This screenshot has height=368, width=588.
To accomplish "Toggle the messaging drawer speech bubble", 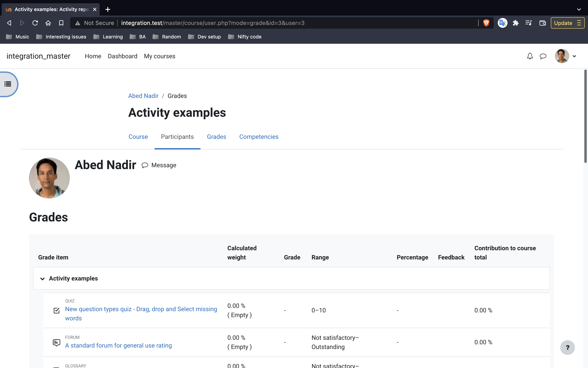I will [x=543, y=56].
